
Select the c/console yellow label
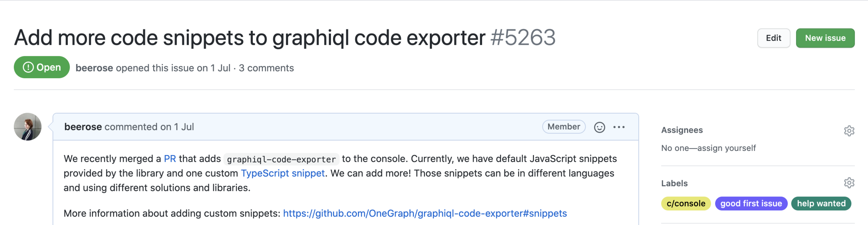pyautogui.click(x=686, y=203)
